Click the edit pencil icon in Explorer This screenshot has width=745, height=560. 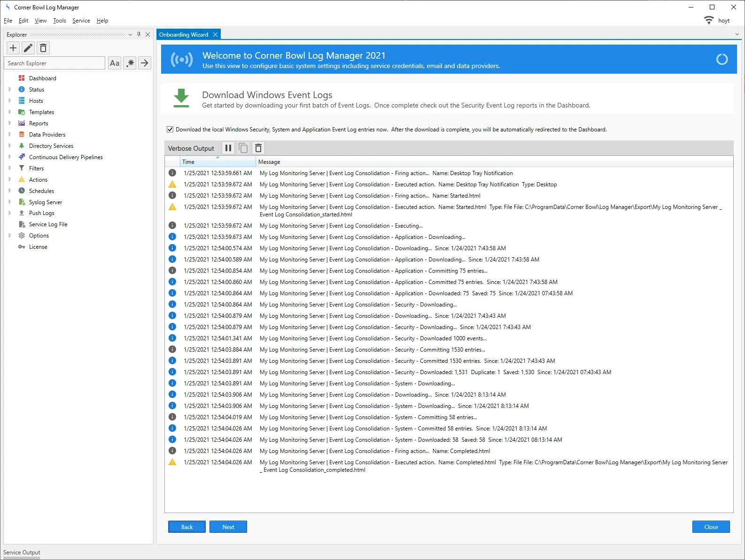28,48
